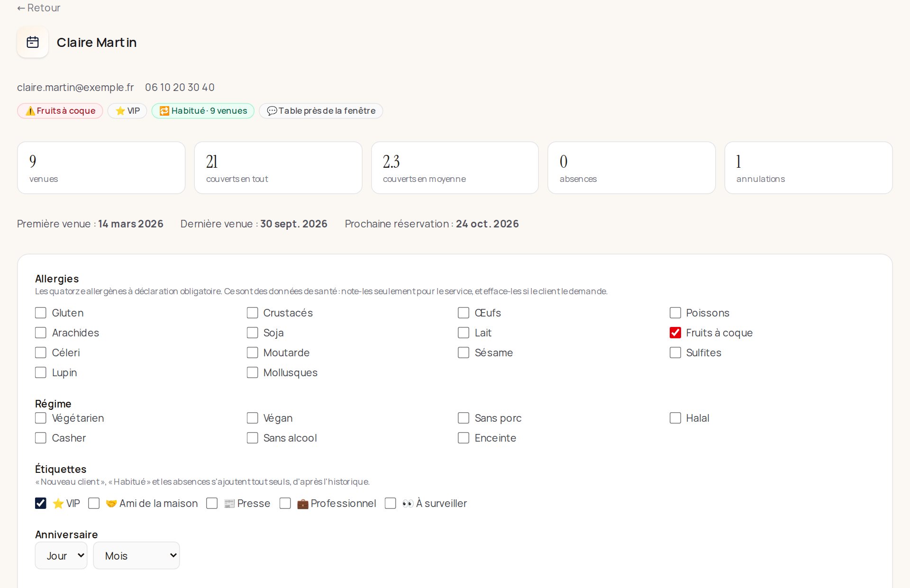Uncheck the Fruits à coque allergy checkbox
The height and width of the screenshot is (588, 910).
[x=675, y=333]
